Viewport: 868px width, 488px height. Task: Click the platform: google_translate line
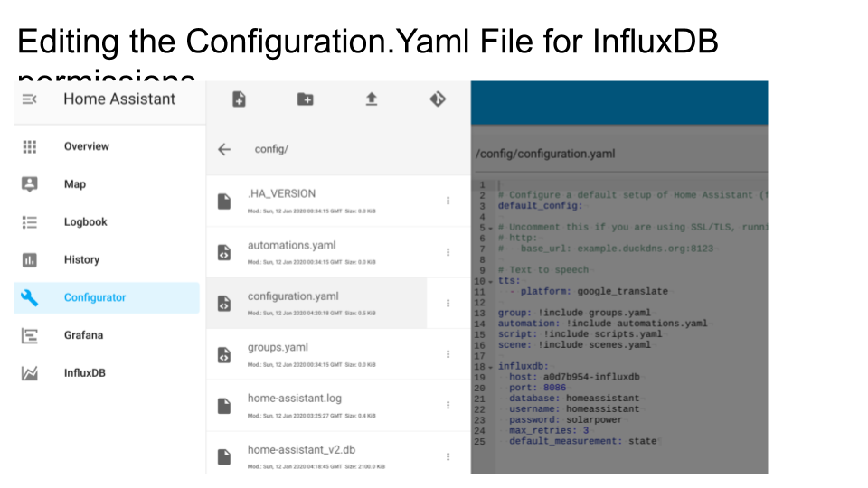tap(589, 292)
